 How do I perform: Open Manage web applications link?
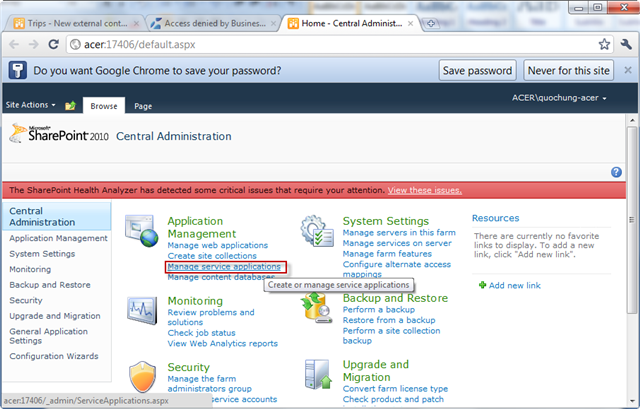pos(218,245)
